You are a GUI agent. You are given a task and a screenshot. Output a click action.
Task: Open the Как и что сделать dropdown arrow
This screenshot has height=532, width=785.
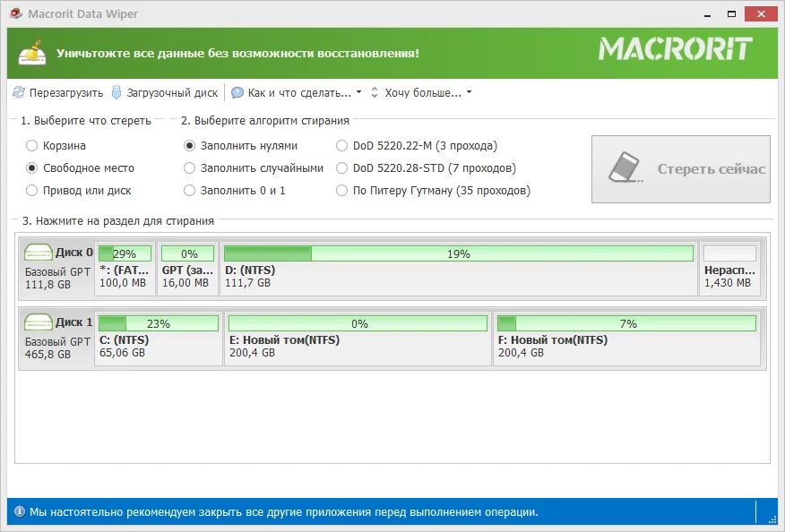coord(358,92)
